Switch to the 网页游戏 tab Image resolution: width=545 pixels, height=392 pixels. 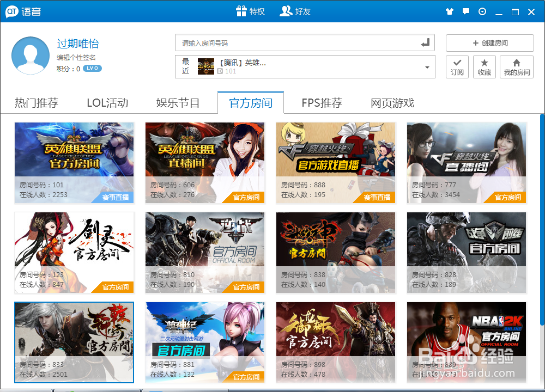391,102
